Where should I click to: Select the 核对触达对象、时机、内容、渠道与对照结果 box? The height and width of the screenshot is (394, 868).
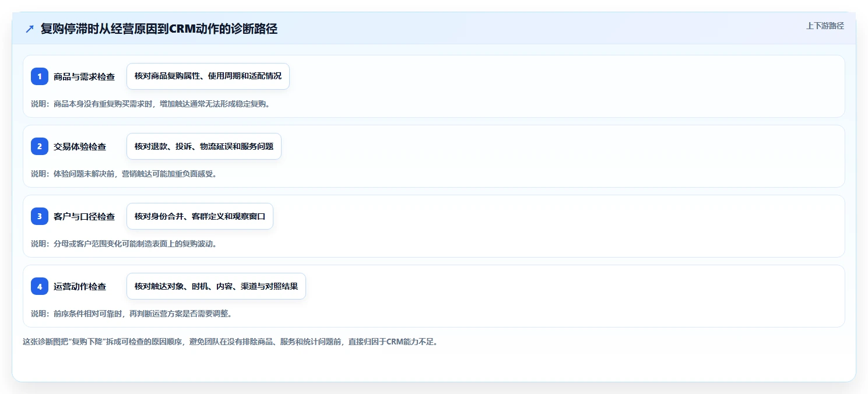point(216,286)
